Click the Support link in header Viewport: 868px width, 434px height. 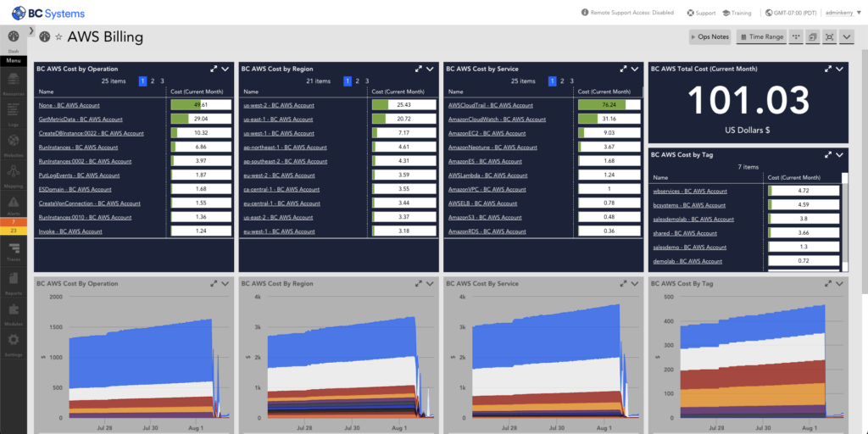coord(701,12)
